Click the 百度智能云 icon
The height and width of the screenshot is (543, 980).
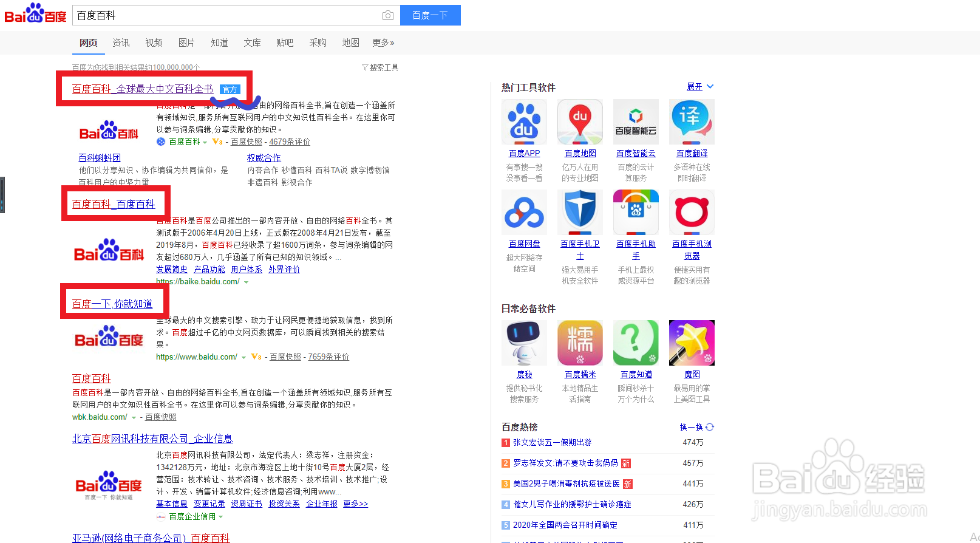636,122
